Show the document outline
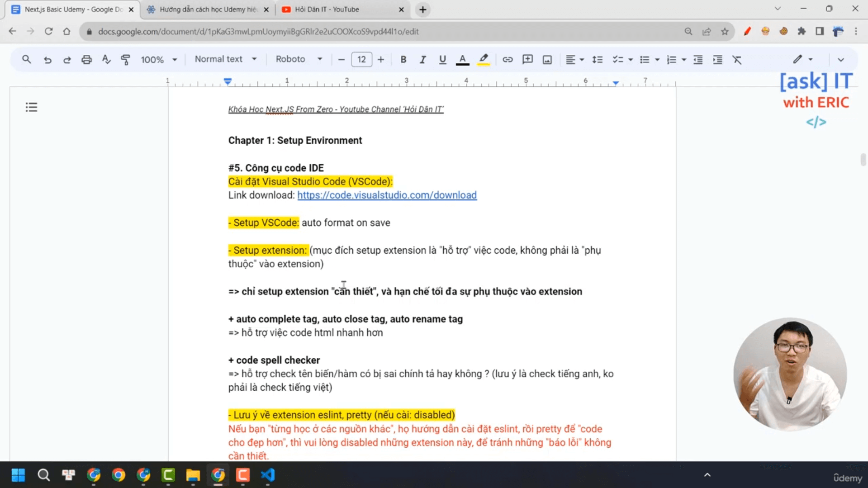Image resolution: width=868 pixels, height=488 pixels. [31, 107]
